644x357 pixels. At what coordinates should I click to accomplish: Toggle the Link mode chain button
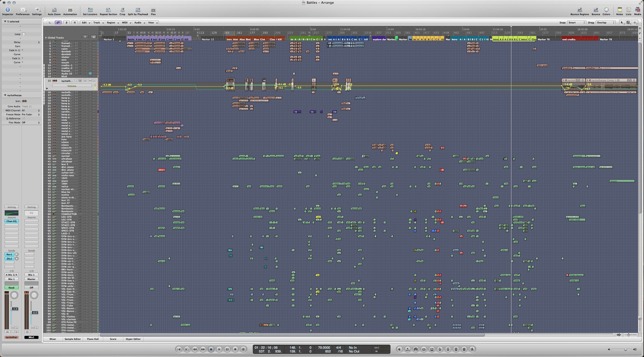click(58, 23)
